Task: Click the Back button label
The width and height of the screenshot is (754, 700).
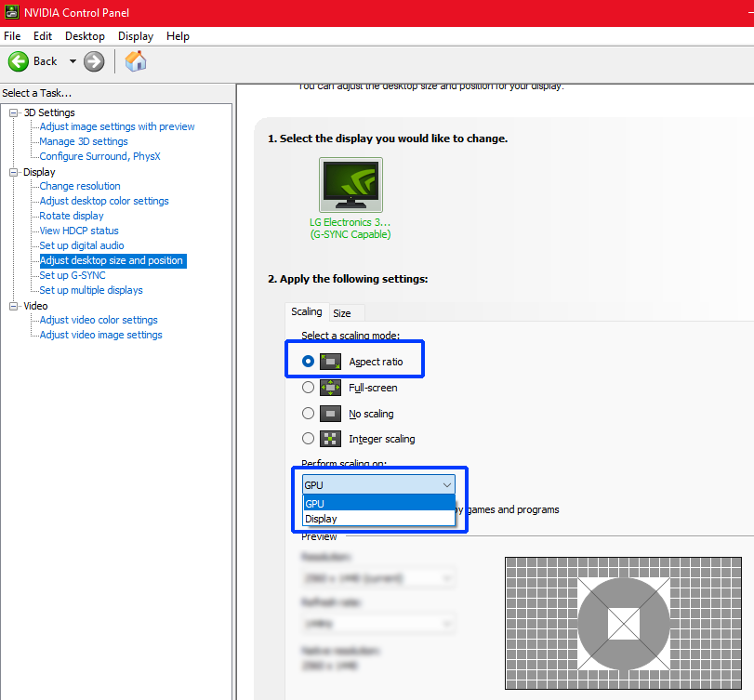Action: 46,61
